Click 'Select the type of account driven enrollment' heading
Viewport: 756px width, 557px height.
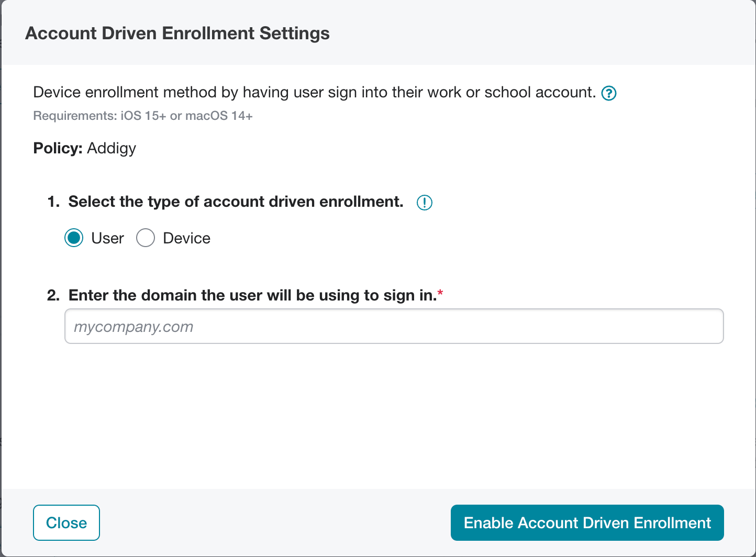[x=236, y=202]
